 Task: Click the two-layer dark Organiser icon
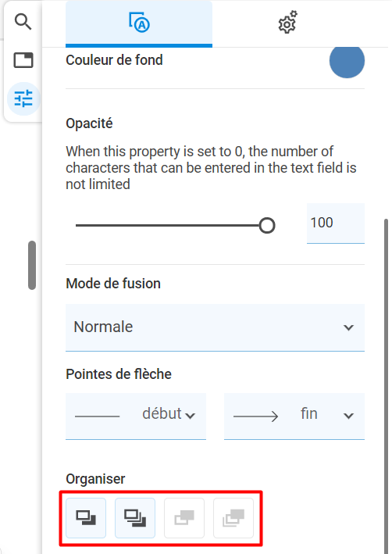pos(86,518)
